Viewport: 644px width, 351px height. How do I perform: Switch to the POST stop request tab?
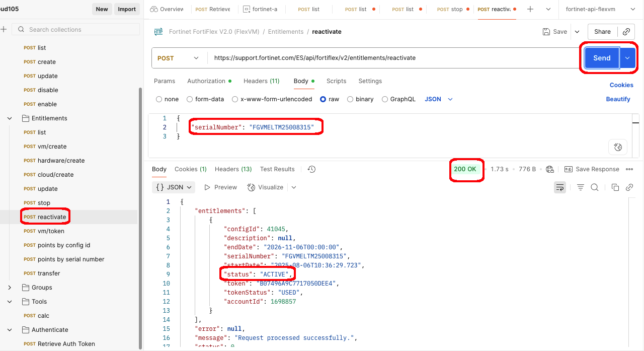tap(452, 9)
